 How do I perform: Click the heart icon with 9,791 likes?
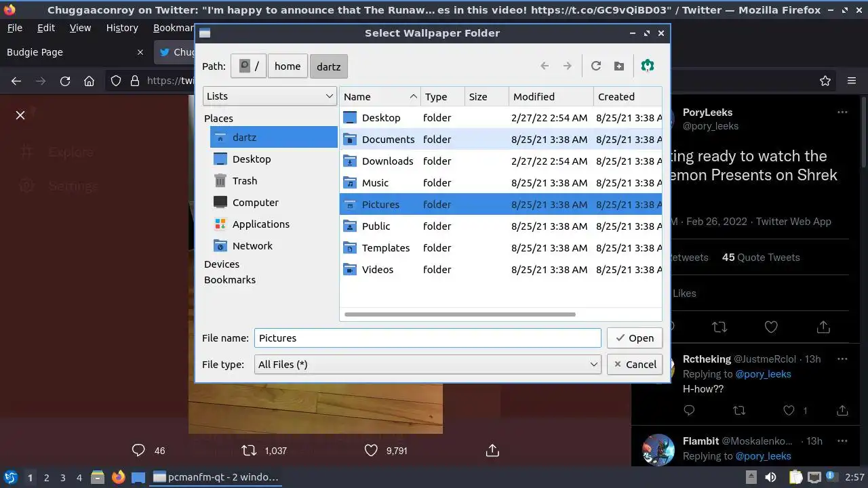click(x=371, y=450)
